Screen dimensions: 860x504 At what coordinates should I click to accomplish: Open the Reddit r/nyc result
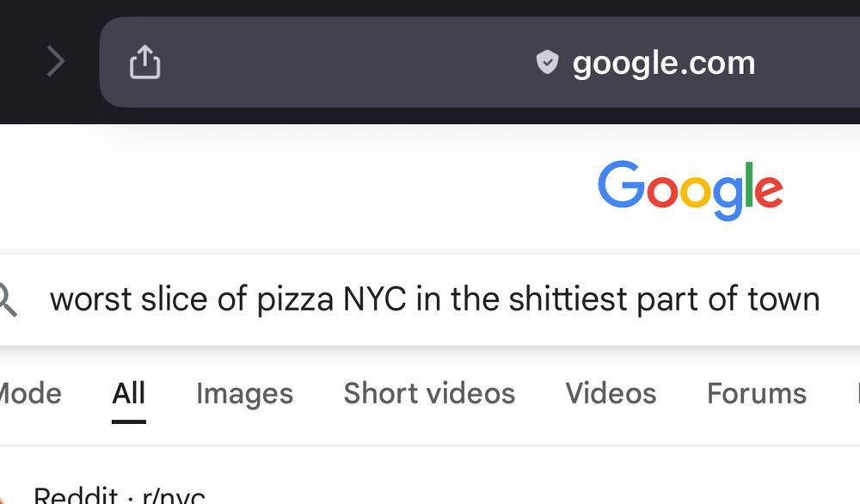[x=119, y=495]
